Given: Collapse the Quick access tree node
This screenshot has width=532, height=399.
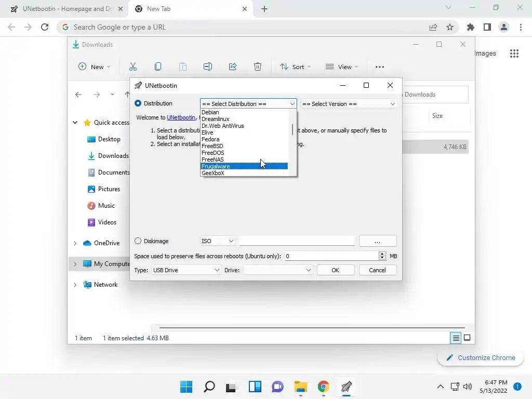Looking at the screenshot, I should pyautogui.click(x=75, y=123).
